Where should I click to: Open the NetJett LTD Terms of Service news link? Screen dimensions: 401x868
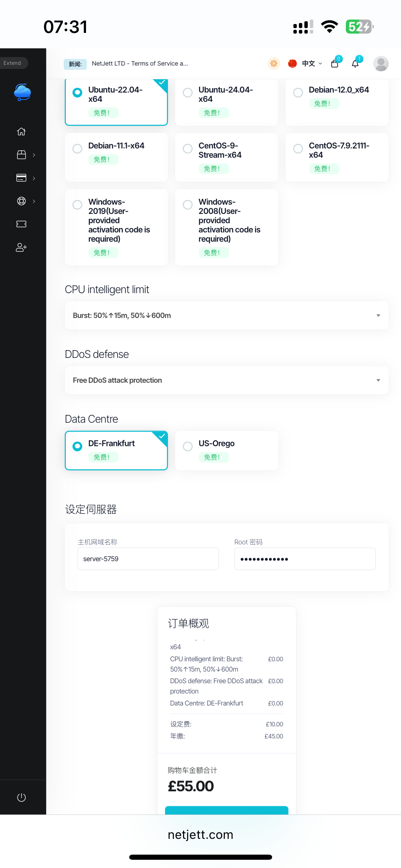tap(140, 63)
